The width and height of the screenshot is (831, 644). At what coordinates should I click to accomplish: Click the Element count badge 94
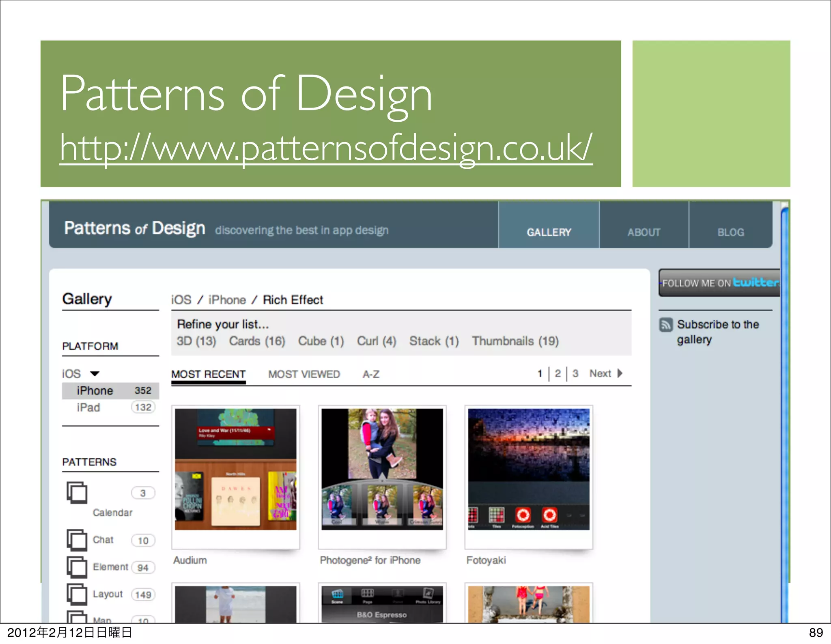tap(143, 568)
